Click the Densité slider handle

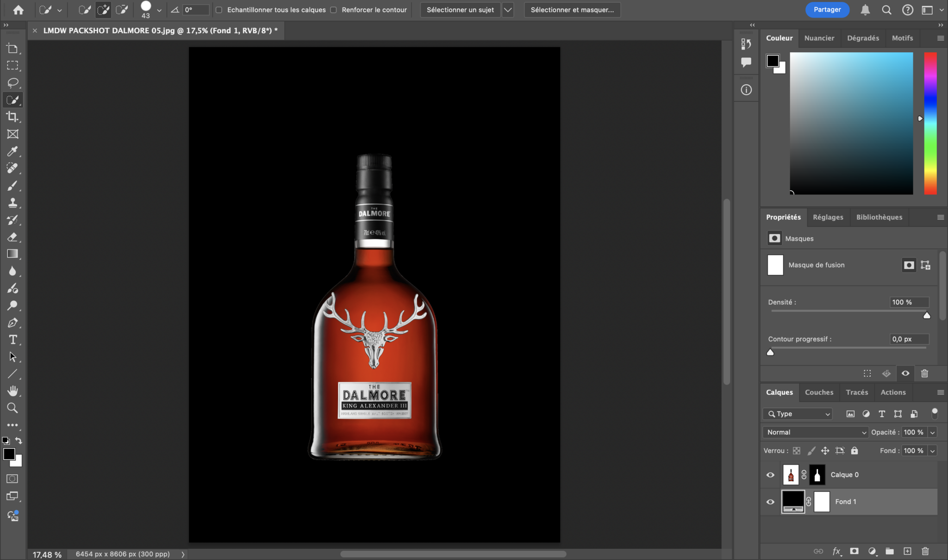[927, 315]
